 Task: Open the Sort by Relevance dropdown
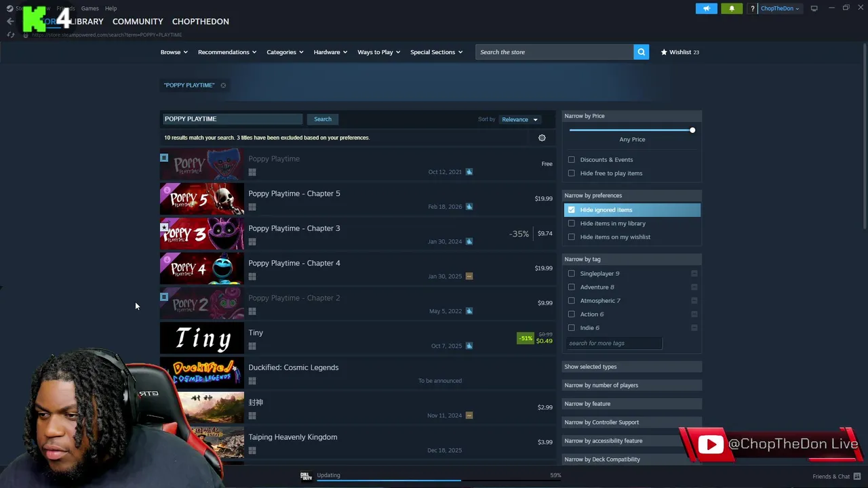pyautogui.click(x=519, y=120)
